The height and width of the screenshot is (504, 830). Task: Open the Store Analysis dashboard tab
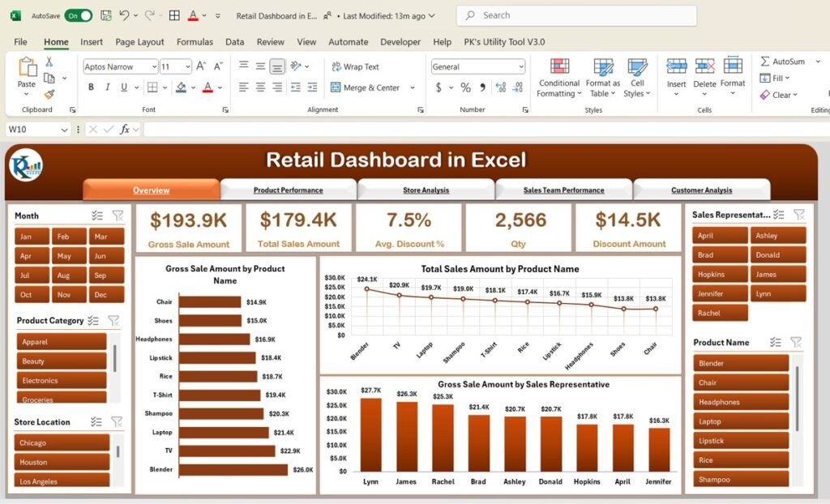(426, 189)
